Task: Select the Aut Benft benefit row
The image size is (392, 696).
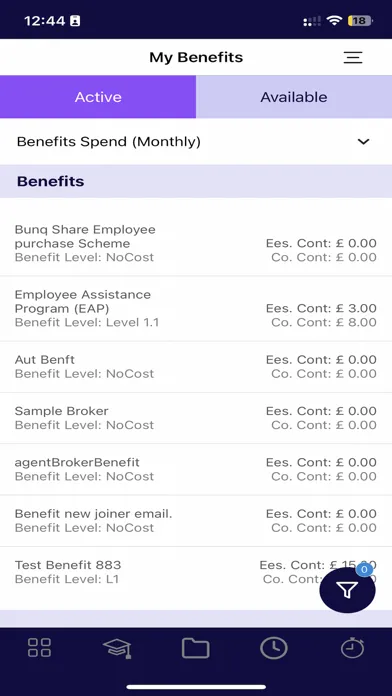Action: point(196,367)
